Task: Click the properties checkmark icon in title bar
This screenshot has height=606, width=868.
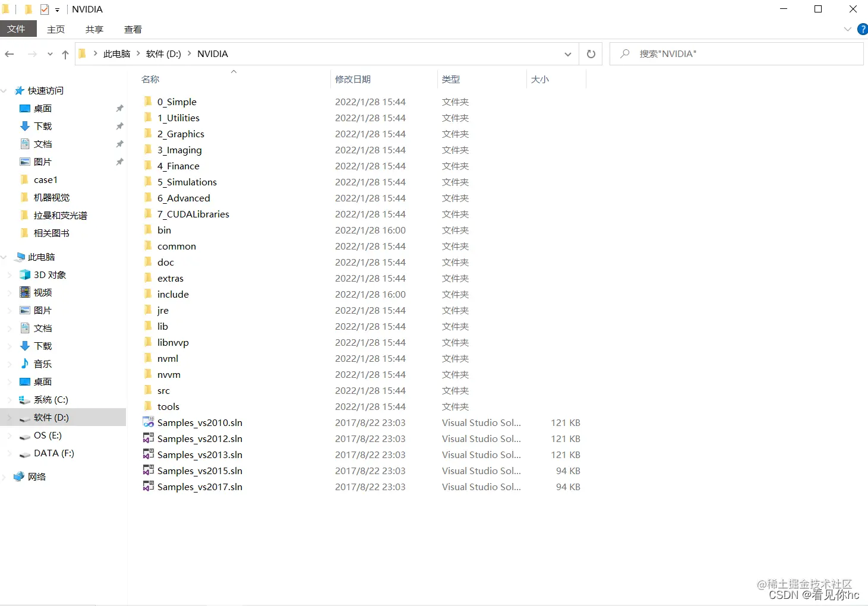Action: tap(45, 10)
